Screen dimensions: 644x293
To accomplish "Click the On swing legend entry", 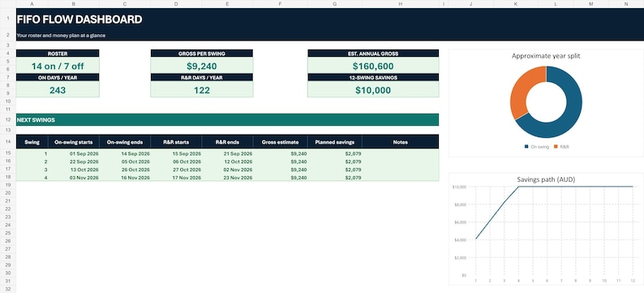I will click(537, 147).
